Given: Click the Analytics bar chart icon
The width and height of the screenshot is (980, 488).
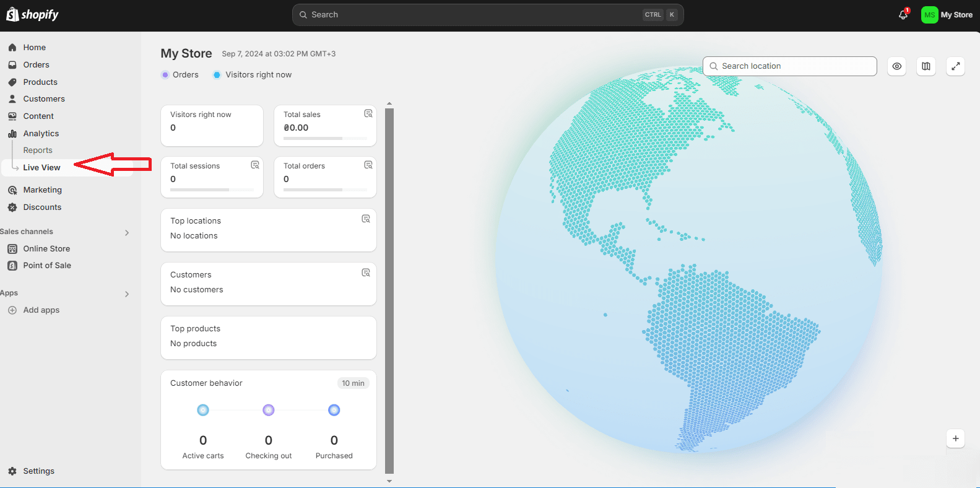Looking at the screenshot, I should pyautogui.click(x=12, y=133).
